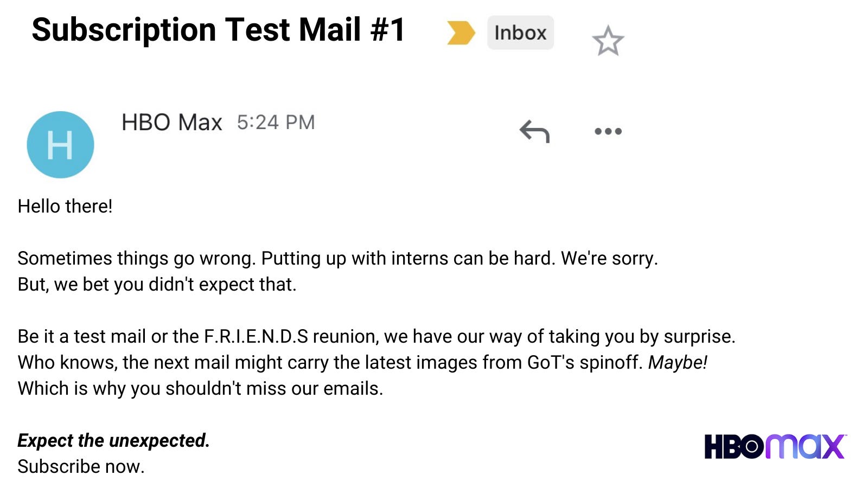This screenshot has width=868, height=488.
Task: Click the yellow importance marker arrow
Action: point(462,33)
